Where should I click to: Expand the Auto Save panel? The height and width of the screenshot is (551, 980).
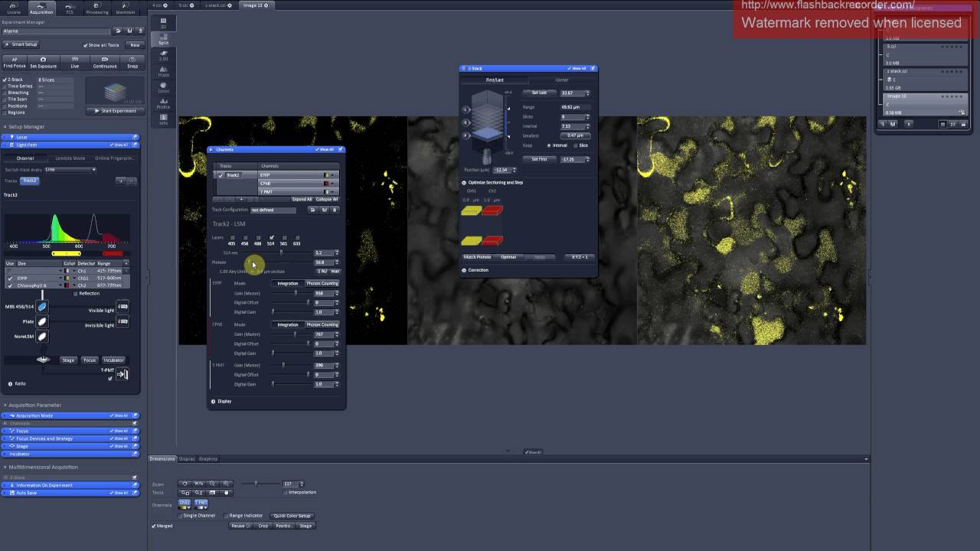[70, 493]
